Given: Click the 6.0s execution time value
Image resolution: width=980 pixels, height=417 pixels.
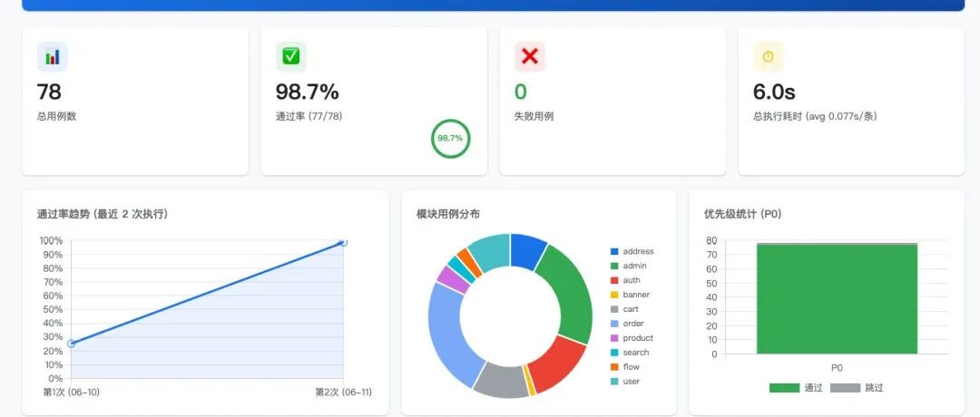Looking at the screenshot, I should click(774, 92).
